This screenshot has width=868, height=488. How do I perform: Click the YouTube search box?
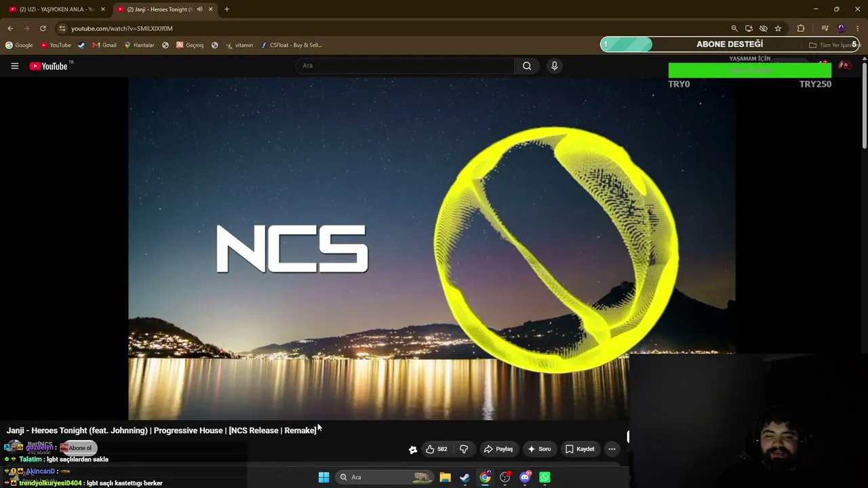(405, 66)
